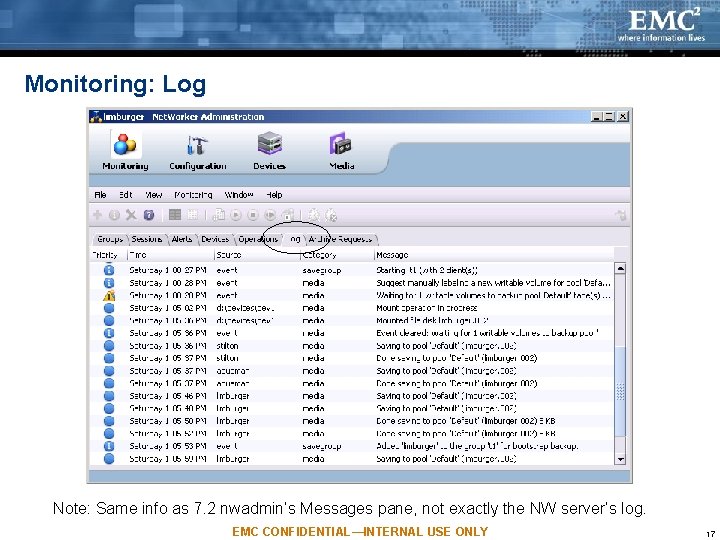
Task: Open the Media view
Action: pyautogui.click(x=341, y=152)
